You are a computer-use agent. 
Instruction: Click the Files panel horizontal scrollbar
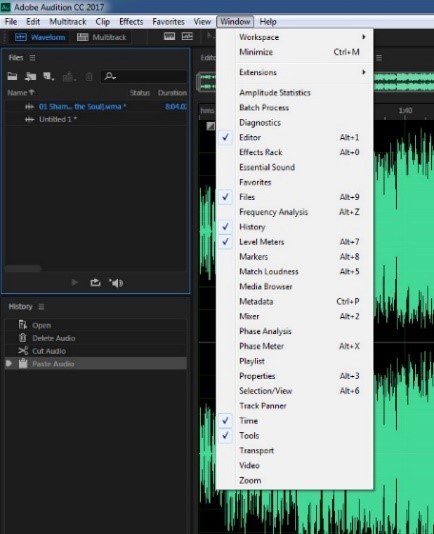(23, 268)
